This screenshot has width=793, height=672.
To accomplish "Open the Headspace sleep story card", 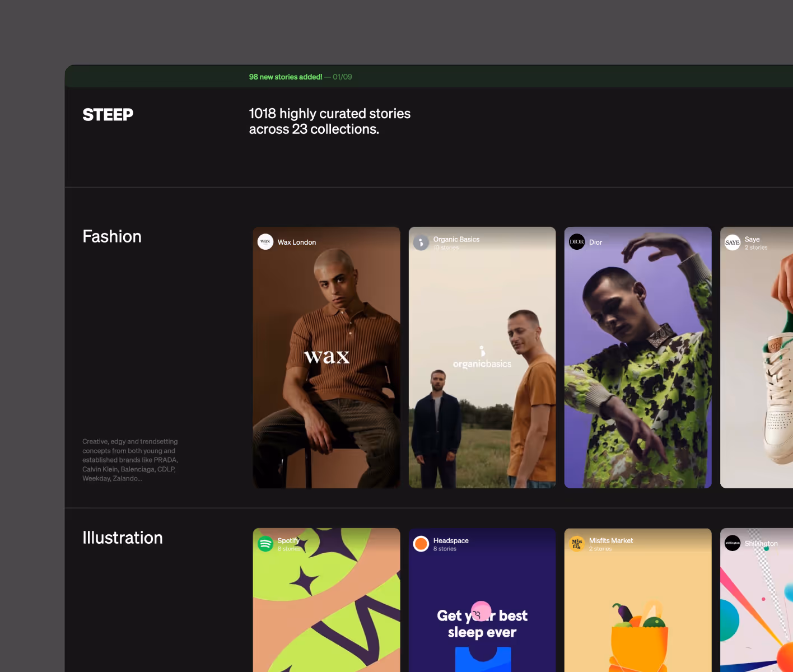I will tap(482, 600).
